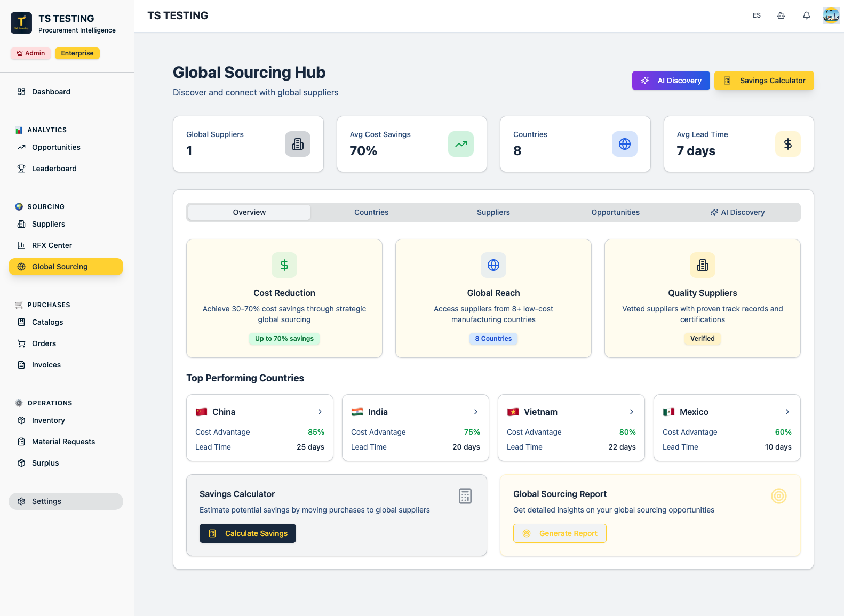Switch language via ES button
Screen dimensions: 844x616
[757, 15]
